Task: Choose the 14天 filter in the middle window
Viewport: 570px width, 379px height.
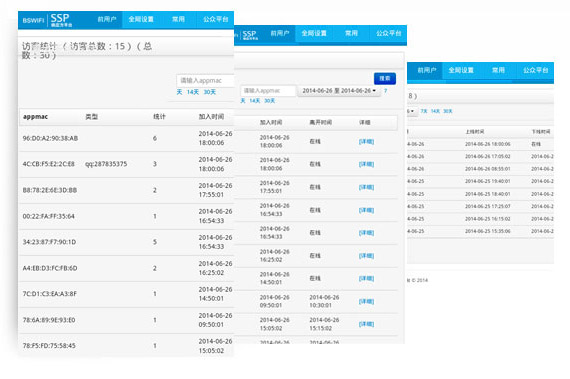Action: (x=254, y=101)
